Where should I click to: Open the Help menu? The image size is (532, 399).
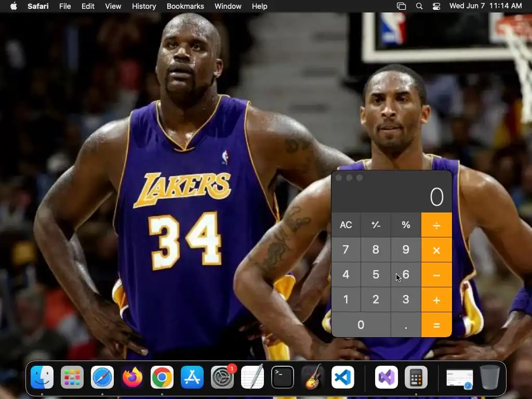(x=260, y=6)
